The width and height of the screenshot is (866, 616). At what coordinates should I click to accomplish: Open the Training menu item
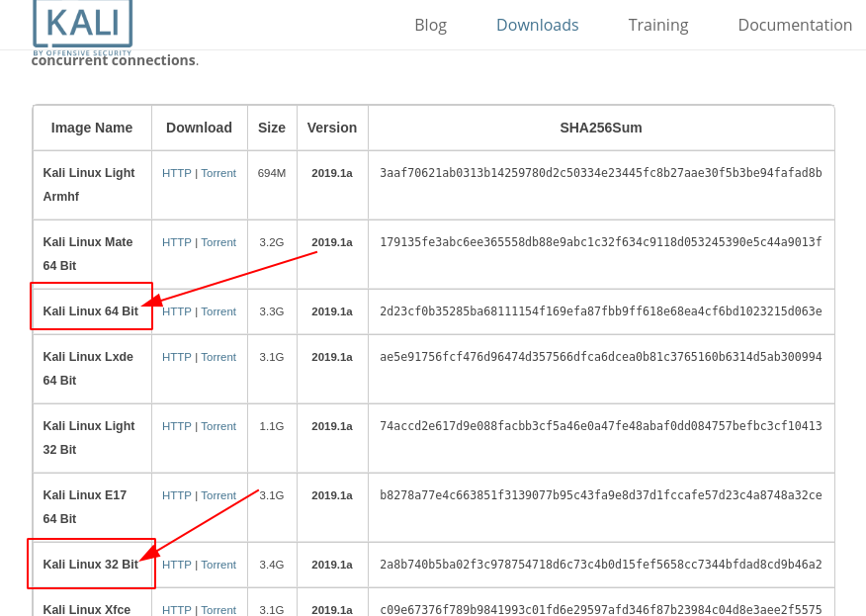657,25
